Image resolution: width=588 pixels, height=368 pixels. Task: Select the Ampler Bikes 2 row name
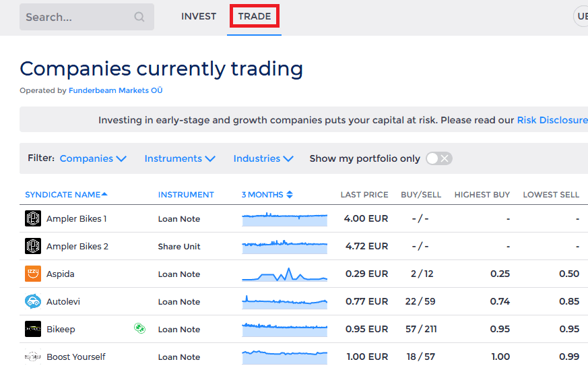point(77,247)
